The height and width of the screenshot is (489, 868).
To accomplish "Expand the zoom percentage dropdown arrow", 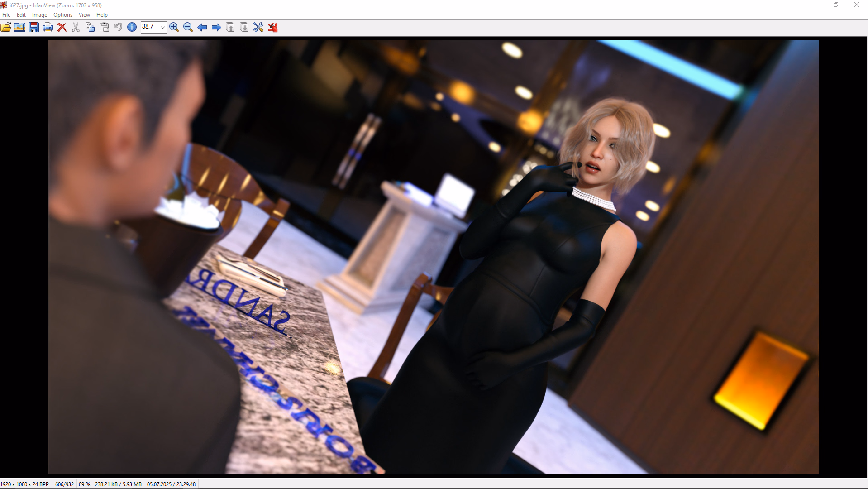I will pyautogui.click(x=162, y=27).
